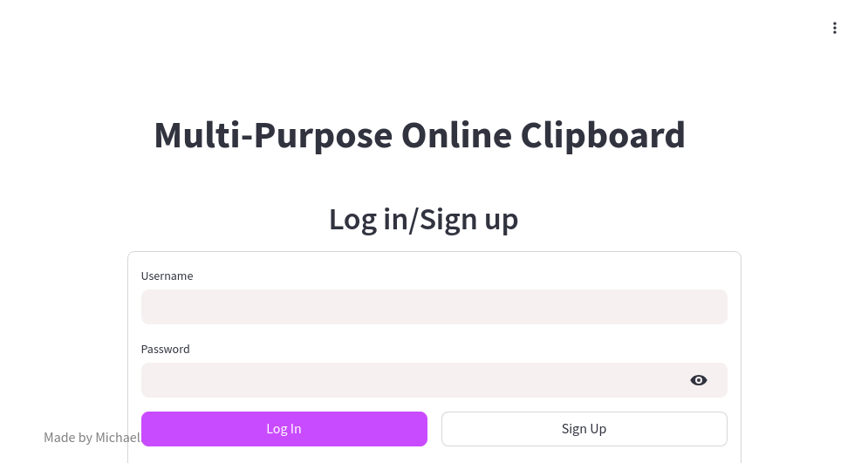Viewport: 868px width, 463px height.
Task: Click the 'Multi-Purpose Online Clipboard' title
Action: pos(420,135)
